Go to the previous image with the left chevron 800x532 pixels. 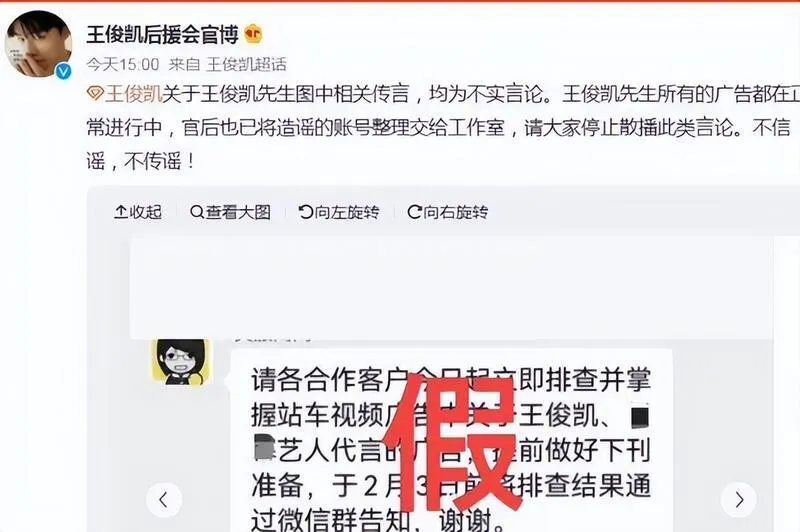coord(164,499)
